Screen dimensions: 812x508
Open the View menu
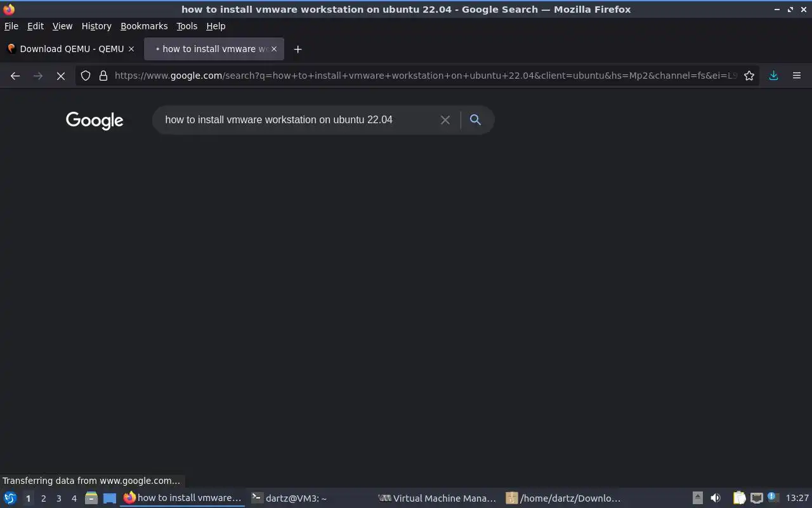pos(62,26)
